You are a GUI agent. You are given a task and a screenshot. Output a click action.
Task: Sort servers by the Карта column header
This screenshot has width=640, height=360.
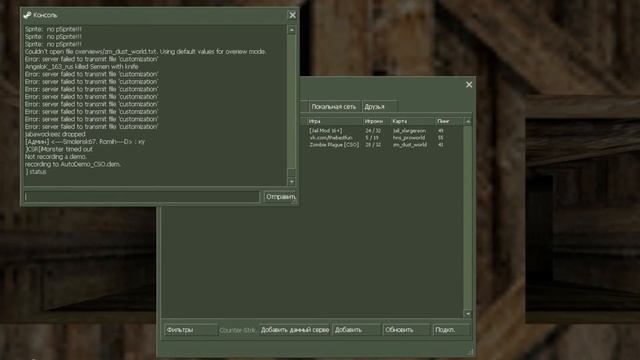[x=412, y=121]
